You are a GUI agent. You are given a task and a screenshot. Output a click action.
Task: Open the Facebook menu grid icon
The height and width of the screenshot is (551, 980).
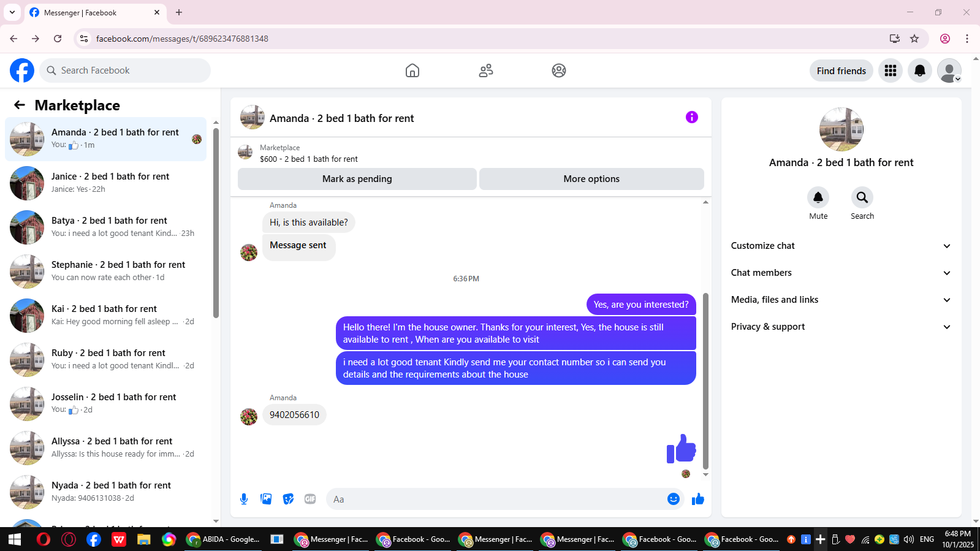click(891, 70)
